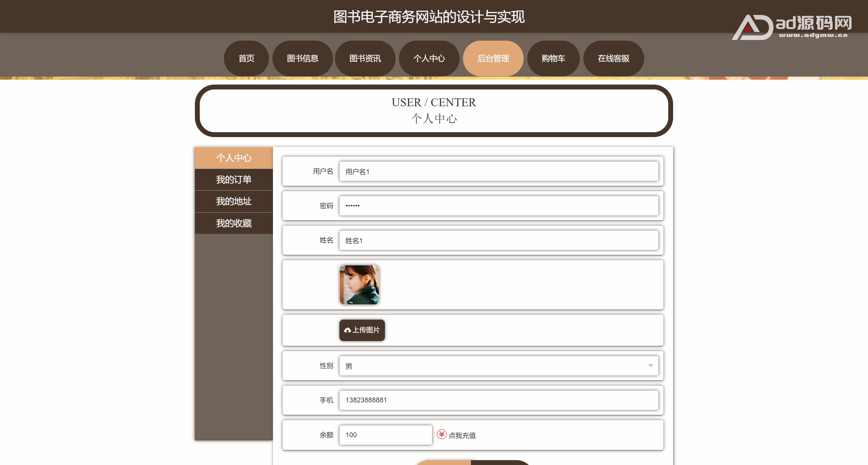Open 图书信息 navigation item
The height and width of the screenshot is (465, 868).
[x=302, y=58]
